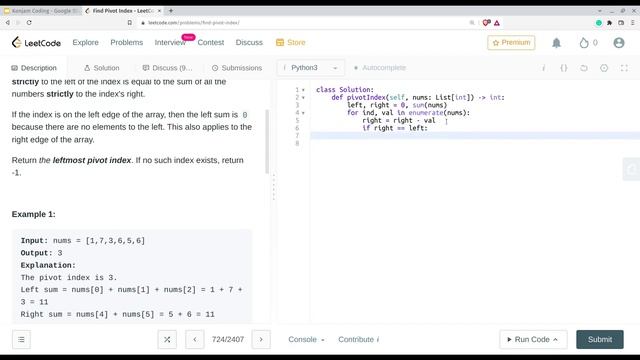Open Brave rewards triangle icon
This screenshot has height=360, width=640.
click(x=497, y=23)
